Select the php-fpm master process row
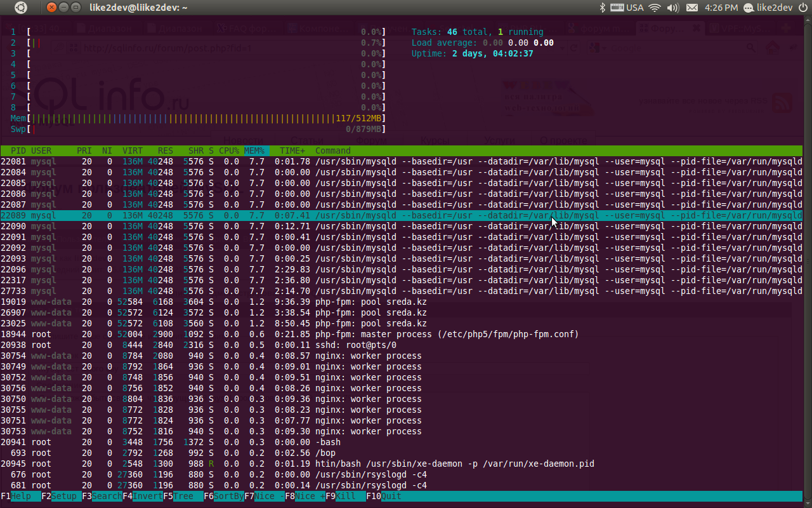 click(x=401, y=334)
